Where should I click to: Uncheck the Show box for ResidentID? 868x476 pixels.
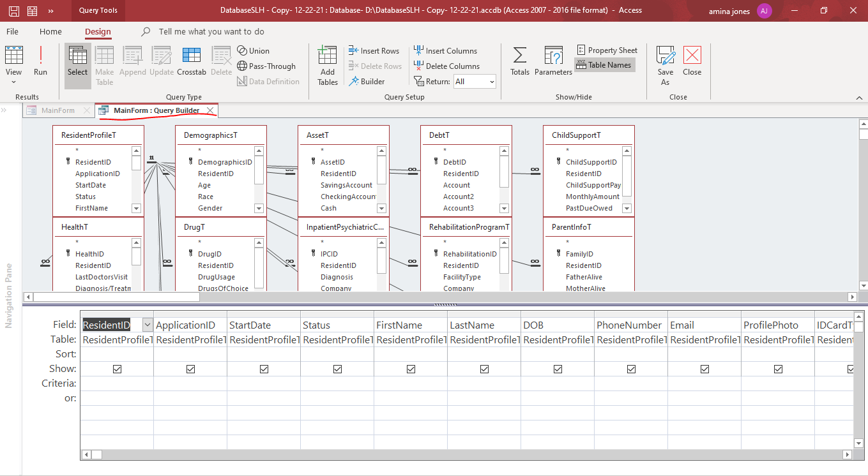tap(117, 369)
